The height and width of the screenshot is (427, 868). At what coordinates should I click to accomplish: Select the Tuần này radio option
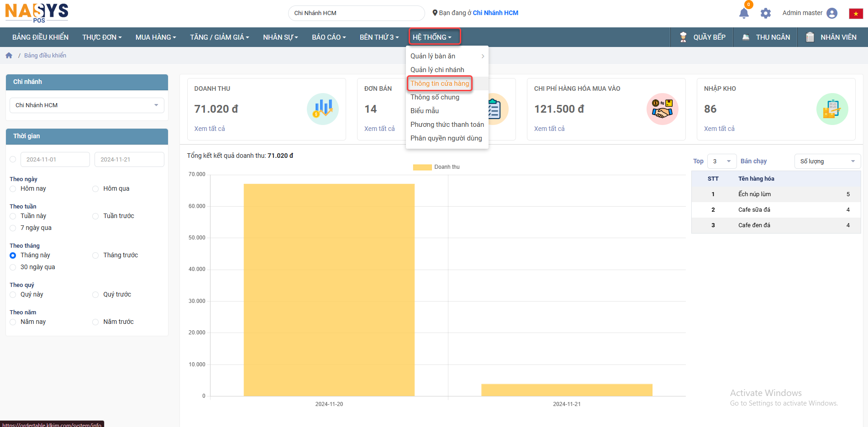coord(13,216)
